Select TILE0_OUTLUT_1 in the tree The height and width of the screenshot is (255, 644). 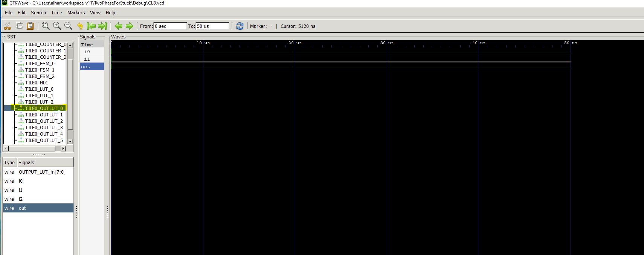[x=44, y=115]
